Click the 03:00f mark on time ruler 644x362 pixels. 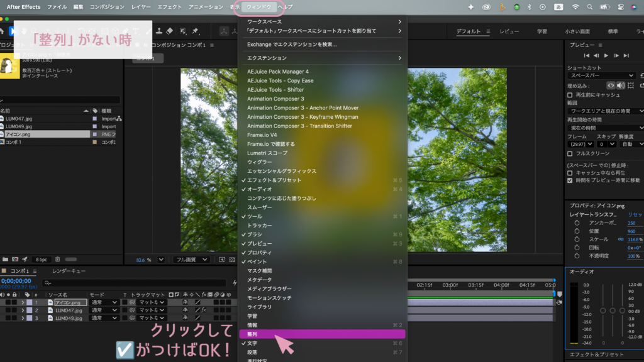tap(450, 285)
